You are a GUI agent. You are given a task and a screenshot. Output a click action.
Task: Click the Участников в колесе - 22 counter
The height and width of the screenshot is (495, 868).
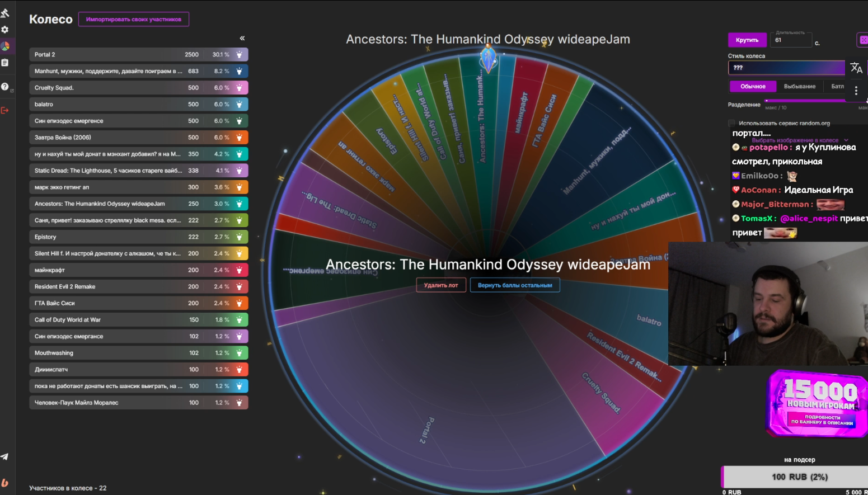(x=68, y=488)
